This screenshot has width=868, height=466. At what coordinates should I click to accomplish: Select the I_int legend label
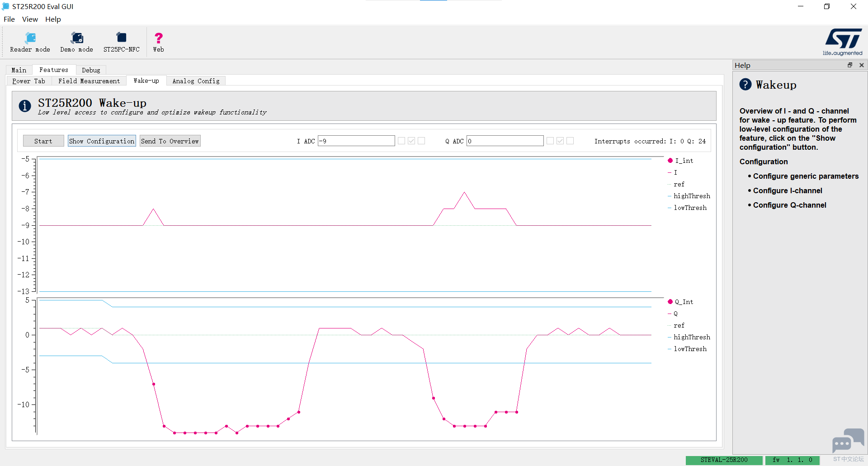pyautogui.click(x=684, y=161)
